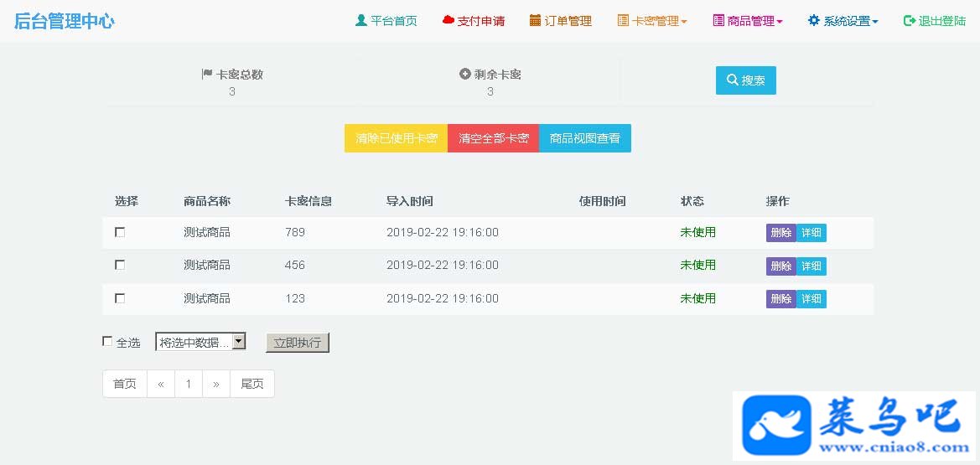Check the box for card 456 row
Viewport: 980px width, 465px height.
(x=120, y=265)
